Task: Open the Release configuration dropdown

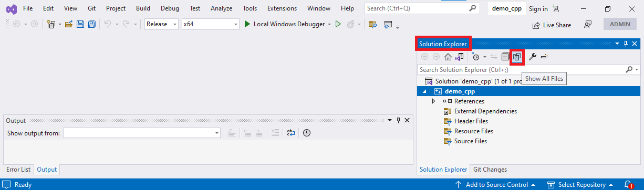Action: (x=162, y=24)
